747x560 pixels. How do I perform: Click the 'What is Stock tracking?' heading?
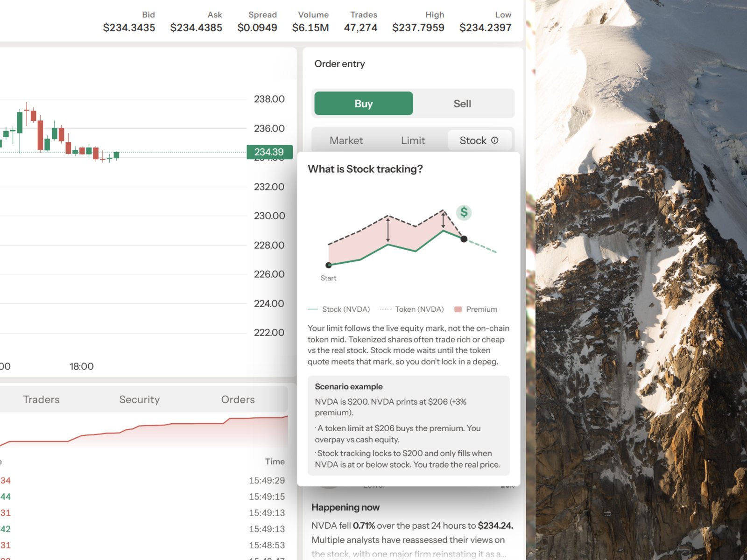[365, 169]
